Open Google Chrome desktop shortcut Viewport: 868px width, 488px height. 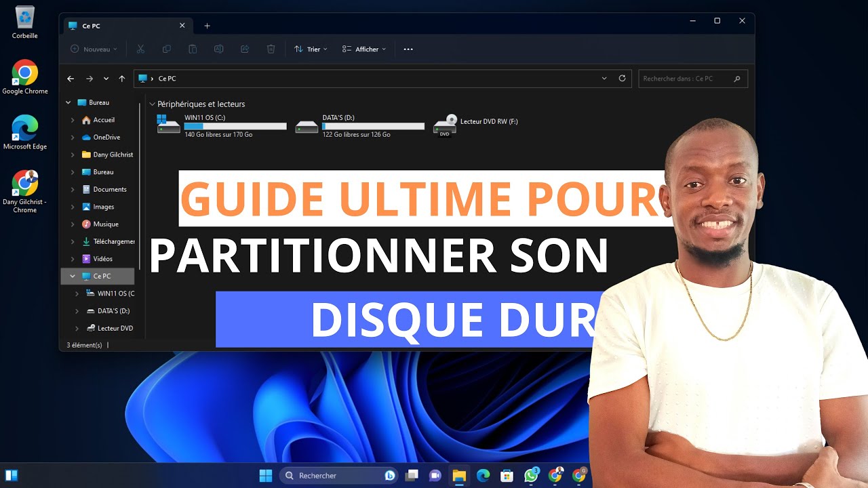pyautogui.click(x=25, y=77)
